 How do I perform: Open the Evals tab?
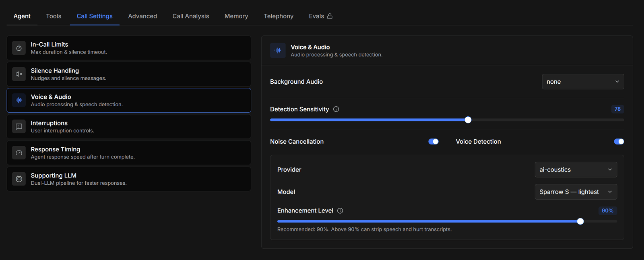[320, 16]
